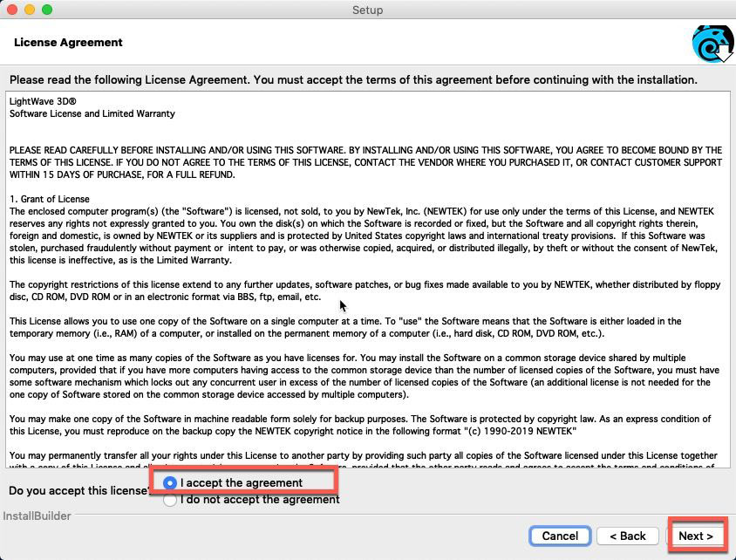Screen dimensions: 736x560
Task: Choose "I do not accept the agreement" option
Action: coord(169,500)
